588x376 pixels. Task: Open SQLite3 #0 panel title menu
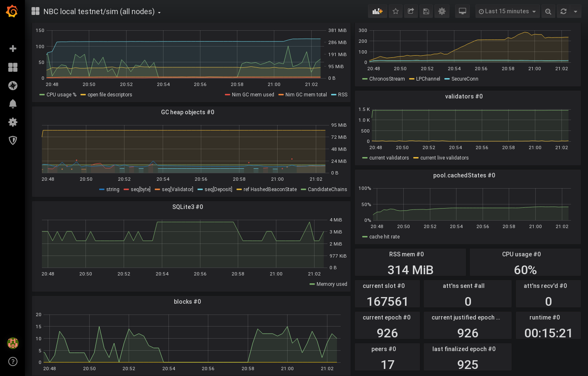[188, 207]
